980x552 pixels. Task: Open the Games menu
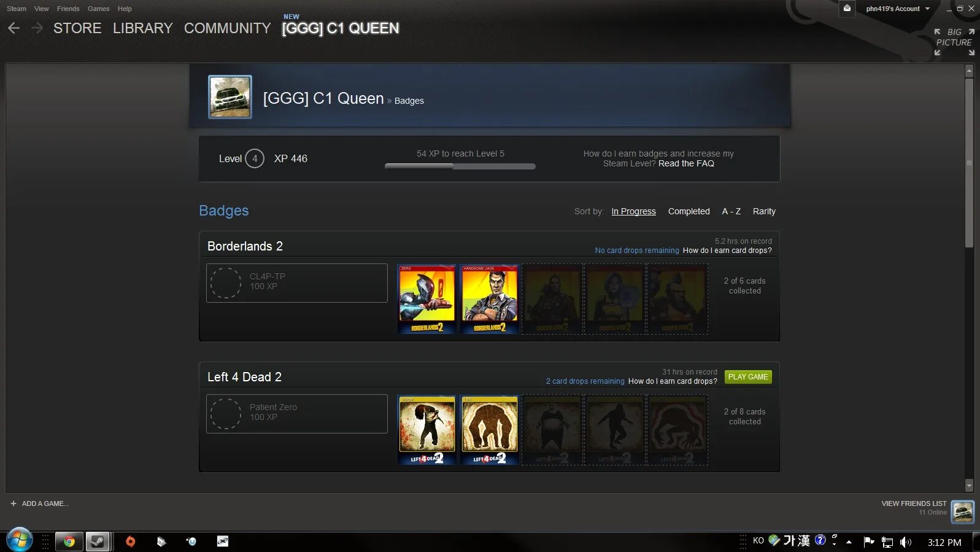coord(98,9)
